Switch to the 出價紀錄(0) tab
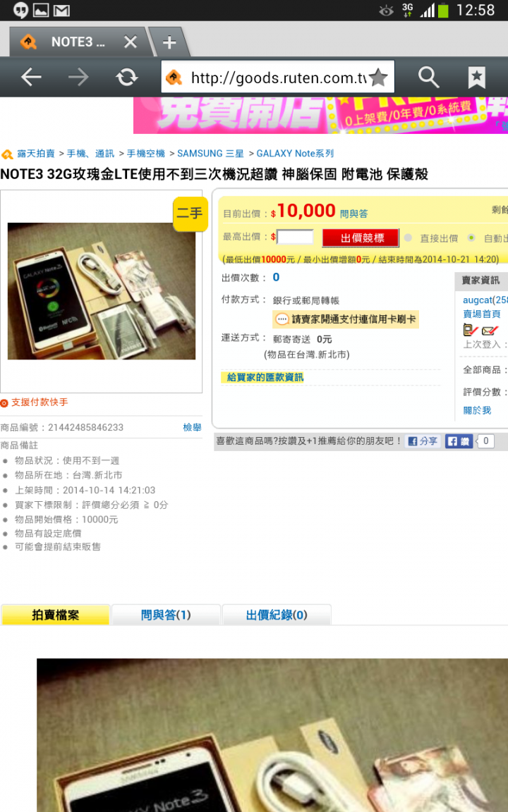Viewport: 508px width, 812px height. [277, 615]
